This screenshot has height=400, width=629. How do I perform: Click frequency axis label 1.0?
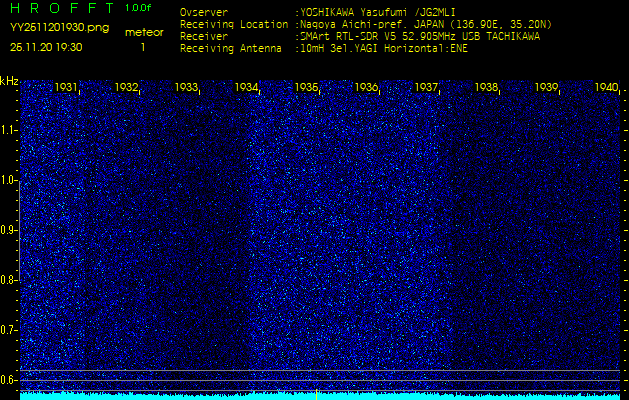point(9,181)
